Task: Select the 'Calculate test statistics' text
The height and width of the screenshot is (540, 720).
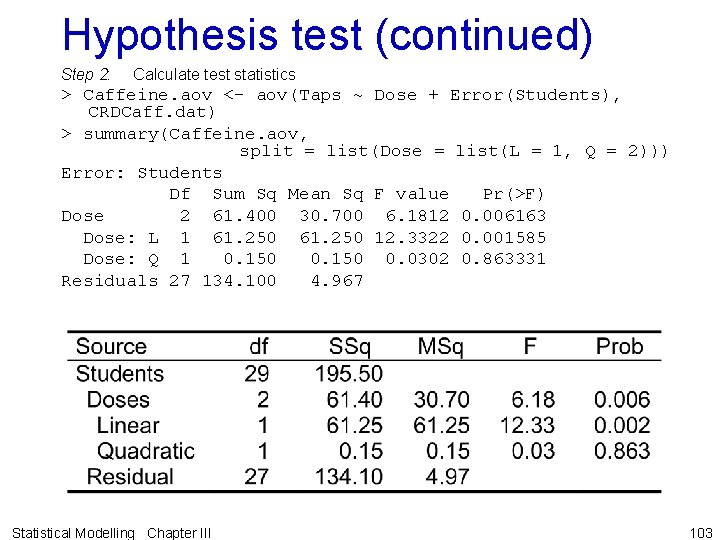Action: [214, 74]
